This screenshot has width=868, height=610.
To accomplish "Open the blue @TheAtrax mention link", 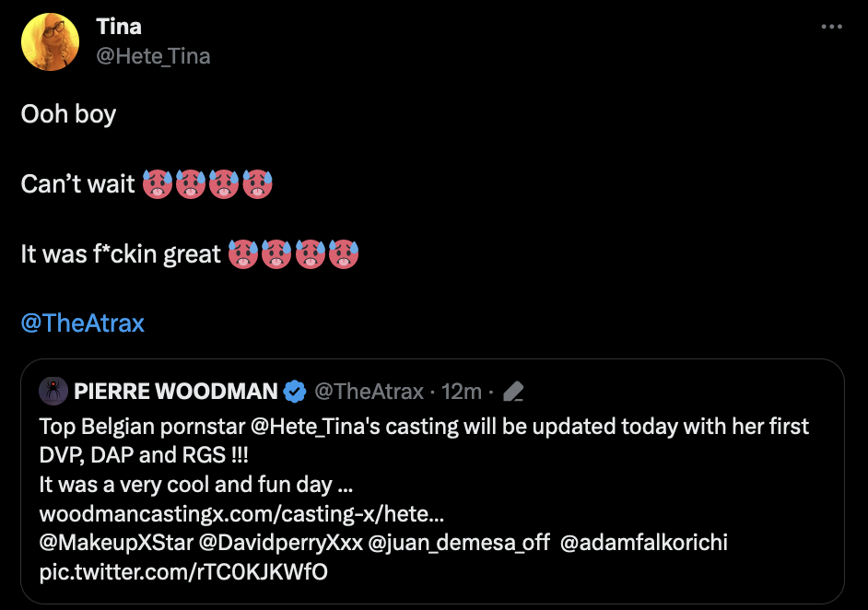I will pos(82,323).
